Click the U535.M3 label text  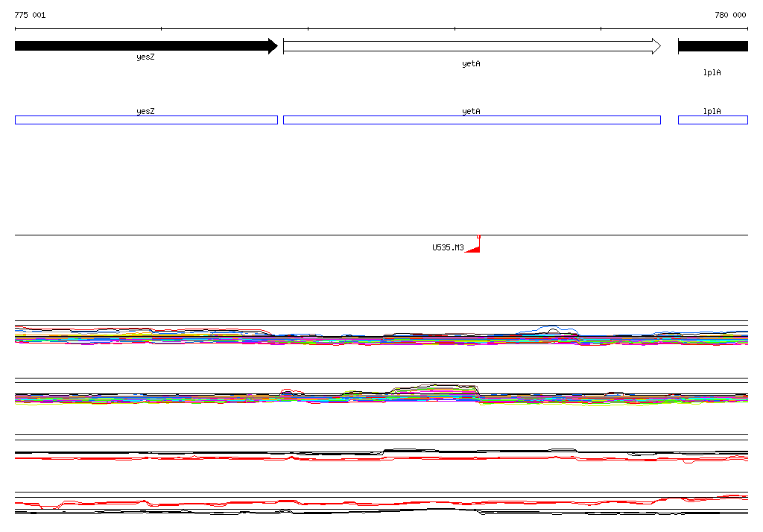[448, 247]
